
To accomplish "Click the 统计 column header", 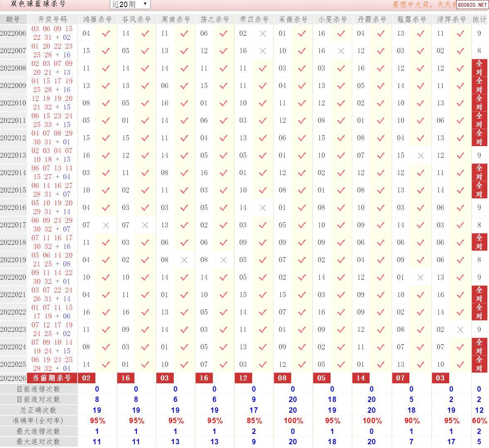I will click(x=479, y=19).
